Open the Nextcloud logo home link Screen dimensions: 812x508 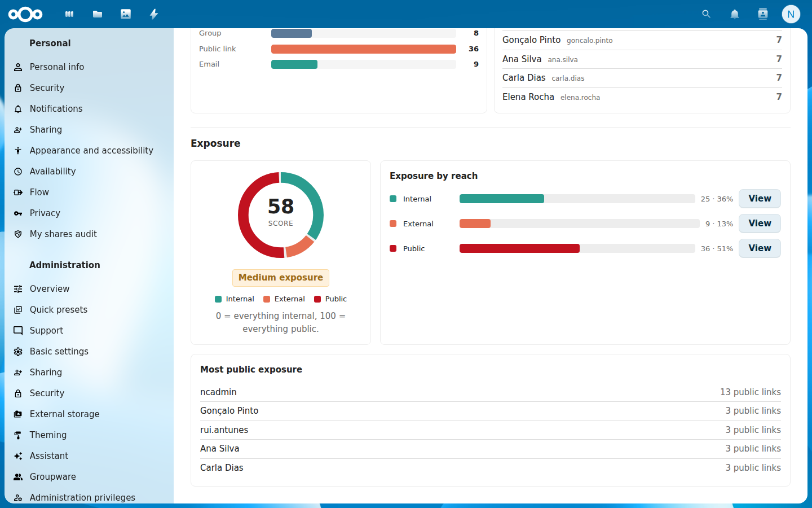(25, 14)
